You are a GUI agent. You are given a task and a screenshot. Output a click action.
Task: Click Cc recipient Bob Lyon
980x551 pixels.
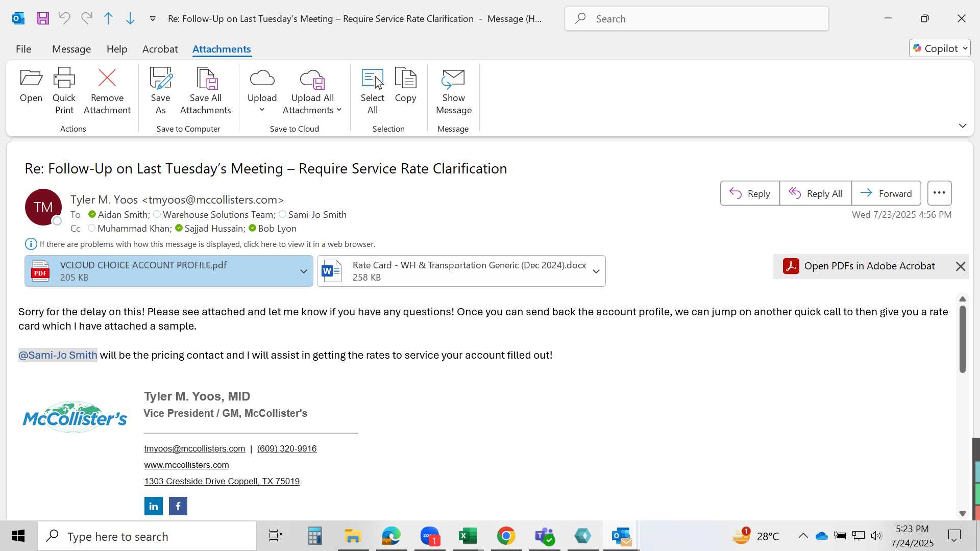(277, 229)
